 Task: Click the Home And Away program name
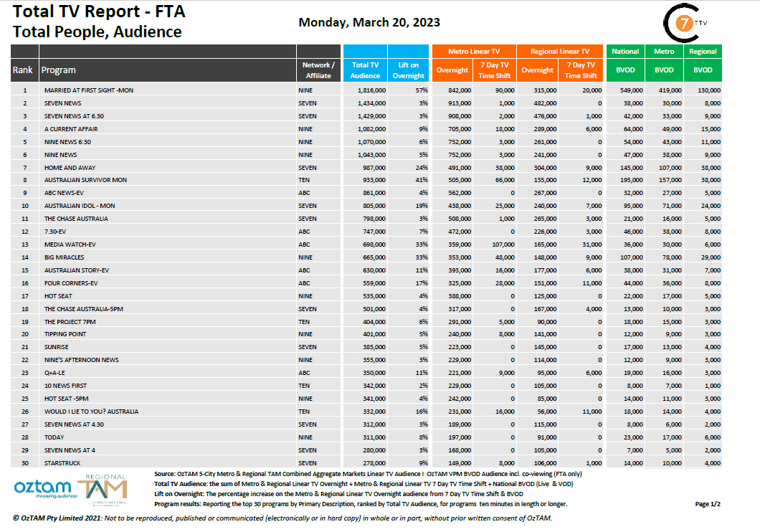coord(71,167)
